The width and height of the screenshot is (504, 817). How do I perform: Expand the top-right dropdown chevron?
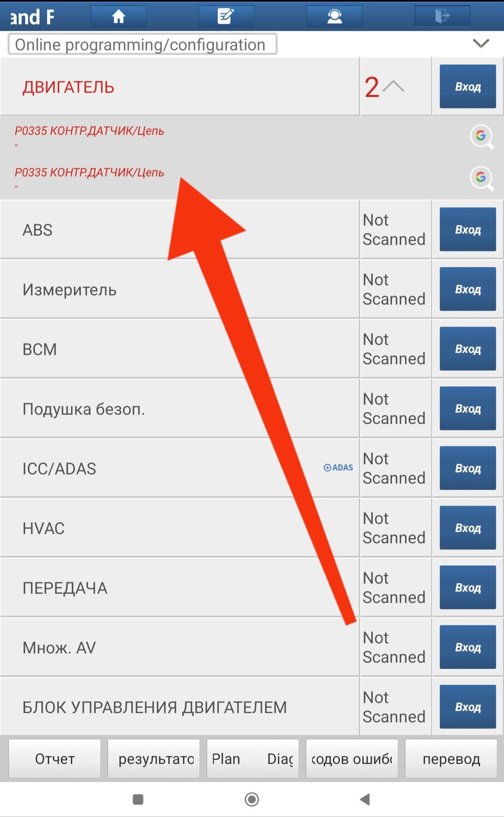click(481, 43)
